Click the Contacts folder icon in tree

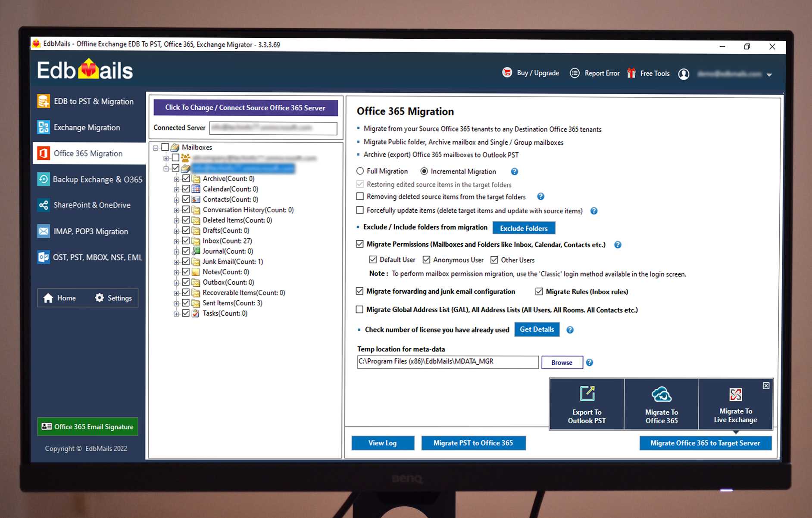[196, 199]
